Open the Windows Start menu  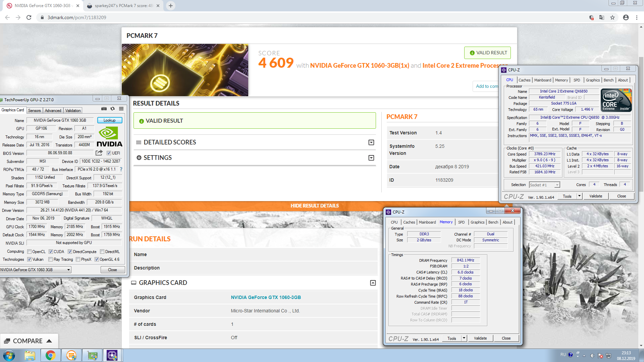click(9, 355)
